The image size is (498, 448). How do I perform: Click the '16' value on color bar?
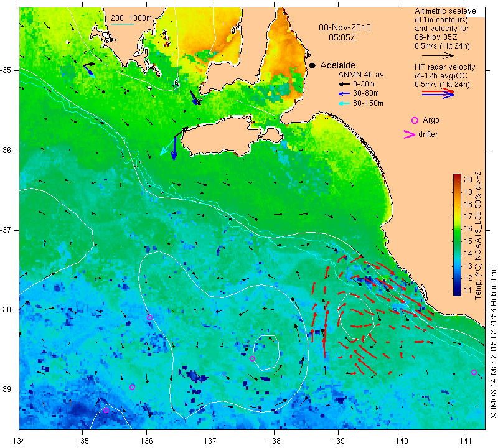click(468, 229)
